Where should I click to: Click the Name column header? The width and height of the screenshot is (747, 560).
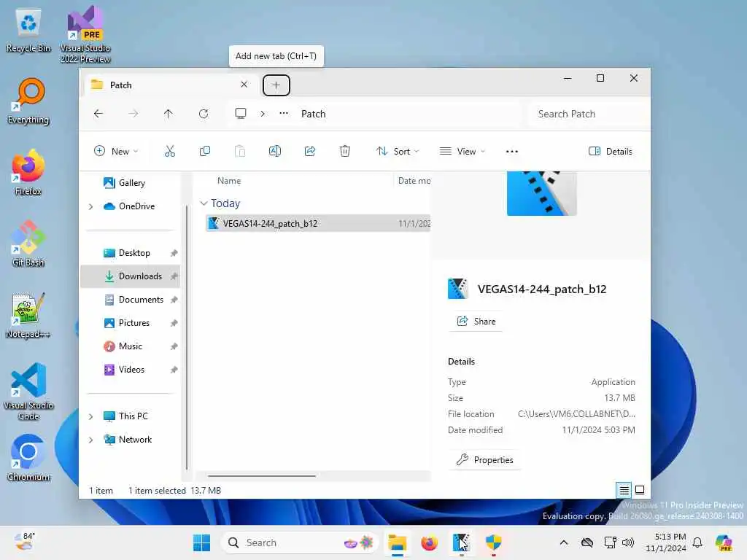pyautogui.click(x=229, y=181)
